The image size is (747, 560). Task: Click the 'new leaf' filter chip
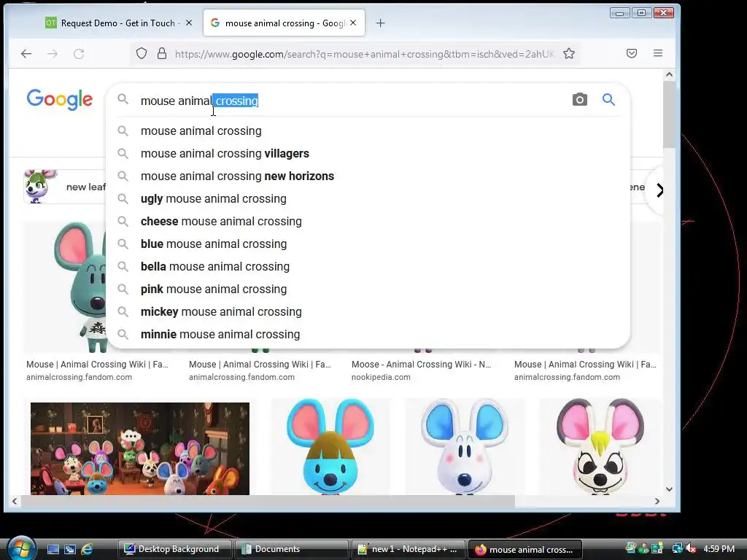click(x=65, y=187)
